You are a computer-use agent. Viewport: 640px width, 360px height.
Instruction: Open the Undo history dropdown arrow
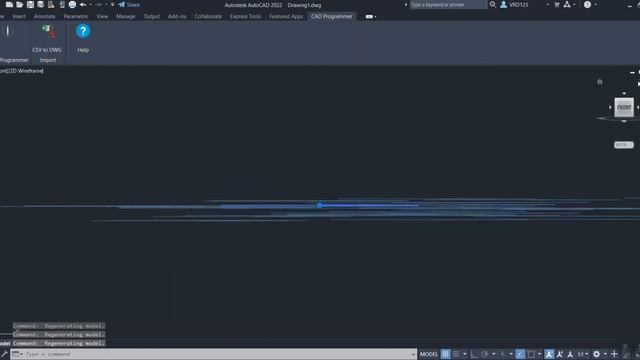point(90,4)
